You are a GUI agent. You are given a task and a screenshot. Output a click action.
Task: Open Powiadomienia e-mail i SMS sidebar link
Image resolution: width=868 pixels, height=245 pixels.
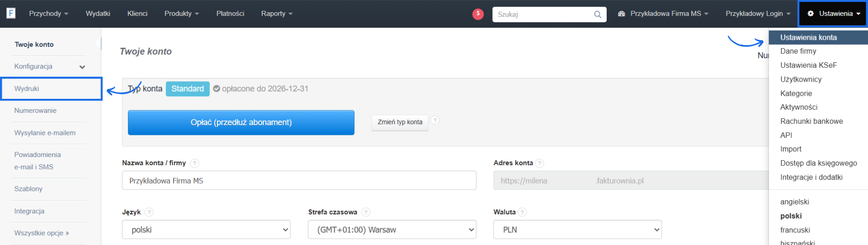pos(38,161)
